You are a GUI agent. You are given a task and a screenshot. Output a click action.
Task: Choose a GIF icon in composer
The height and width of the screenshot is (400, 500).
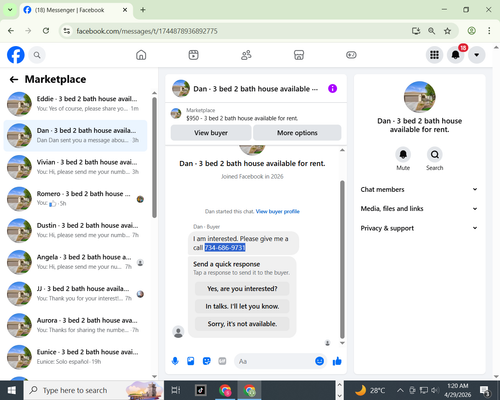(x=222, y=361)
